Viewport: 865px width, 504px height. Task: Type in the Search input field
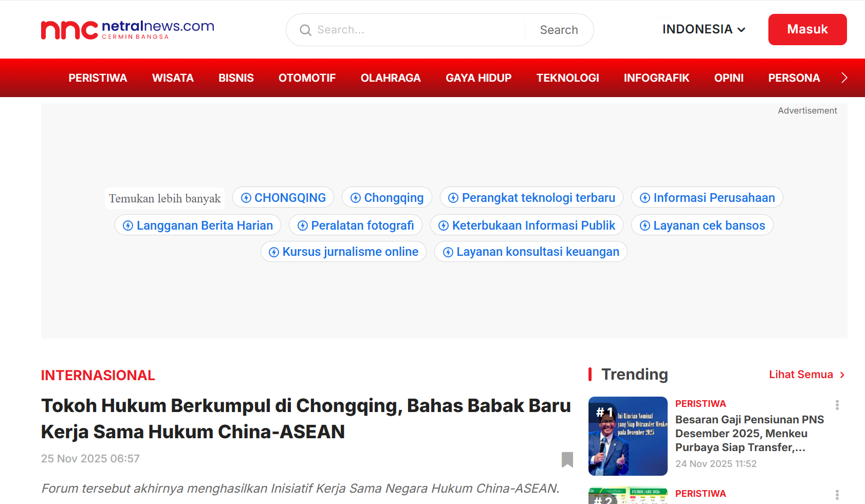(416, 30)
